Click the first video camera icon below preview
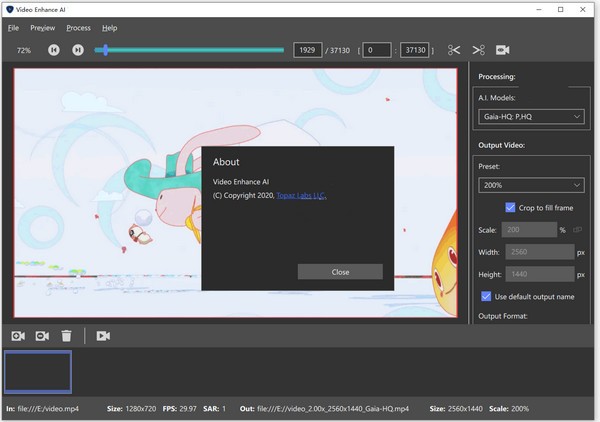Screen dimensions: 600x422 pos(18,336)
